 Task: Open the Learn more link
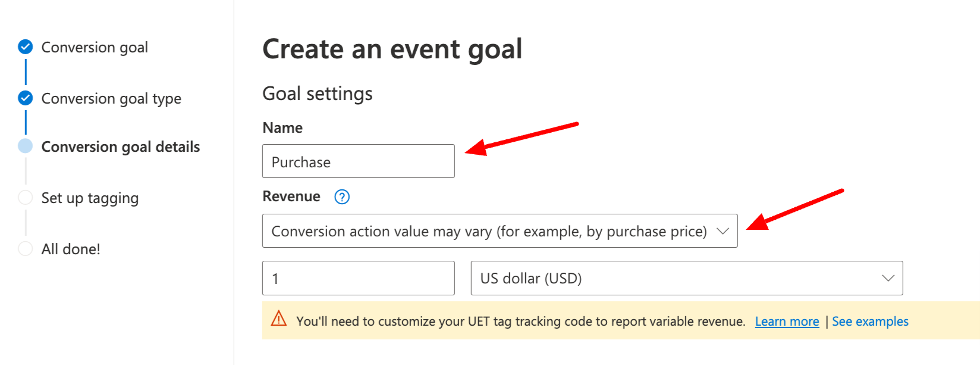click(787, 322)
